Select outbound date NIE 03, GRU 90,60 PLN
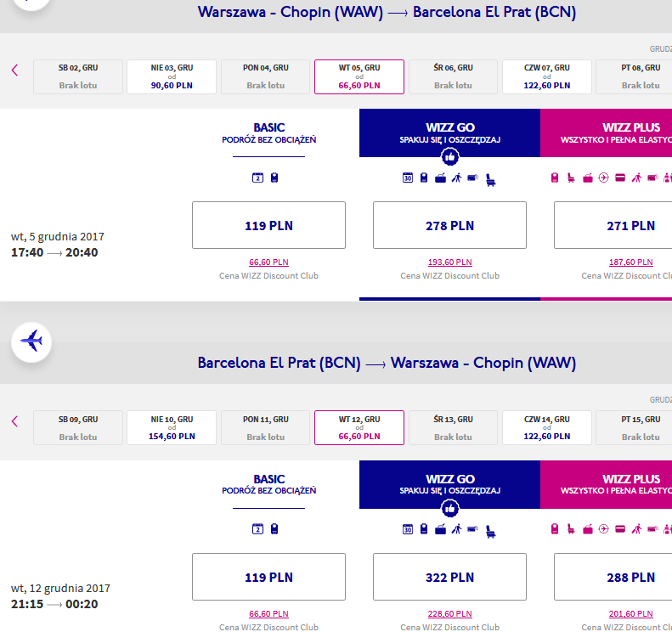 coord(172,76)
